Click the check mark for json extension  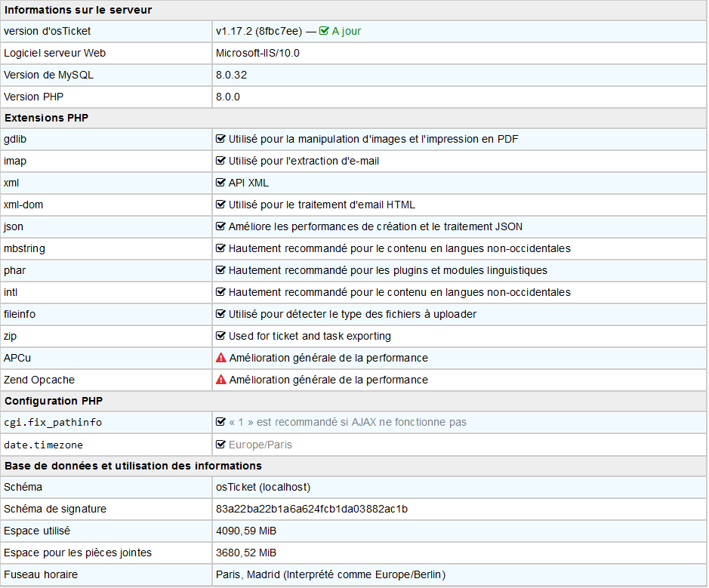[220, 226]
